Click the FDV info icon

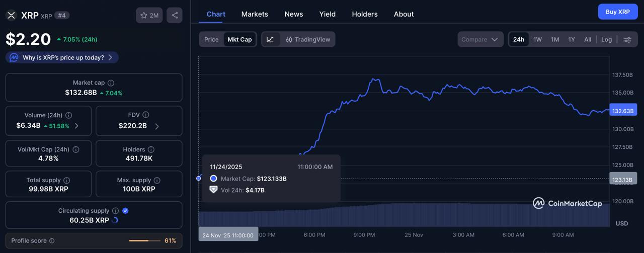coord(146,115)
